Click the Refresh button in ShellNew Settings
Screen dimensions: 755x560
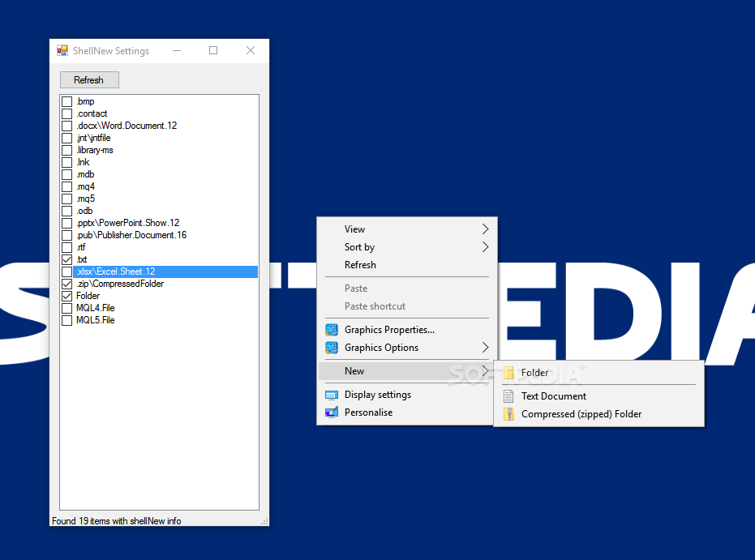tap(89, 80)
